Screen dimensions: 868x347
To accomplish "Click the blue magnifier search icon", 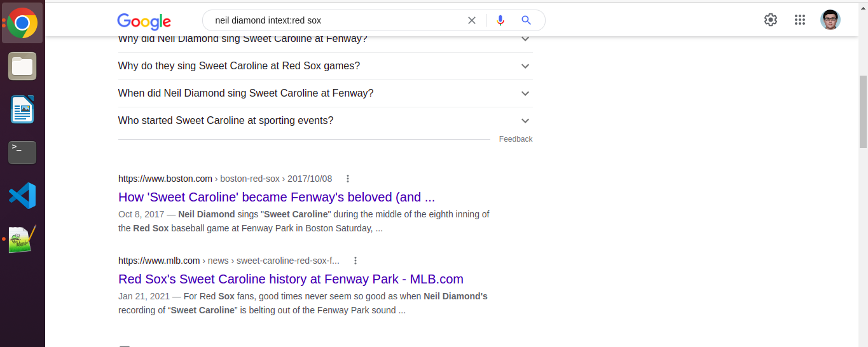I will [x=526, y=20].
